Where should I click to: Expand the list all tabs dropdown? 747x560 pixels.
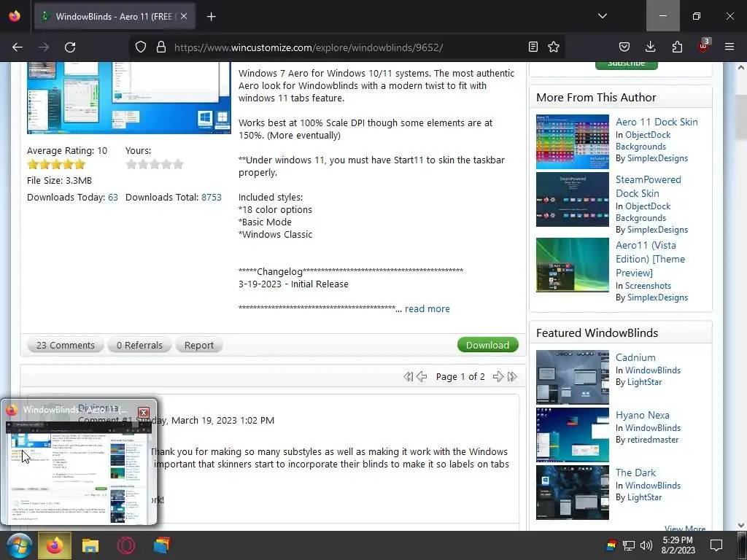tap(603, 16)
